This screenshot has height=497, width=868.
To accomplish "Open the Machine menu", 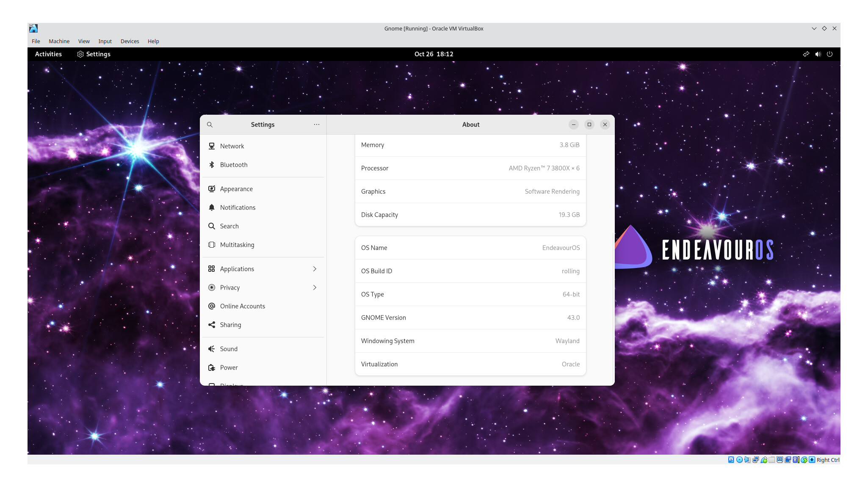I will 59,41.
